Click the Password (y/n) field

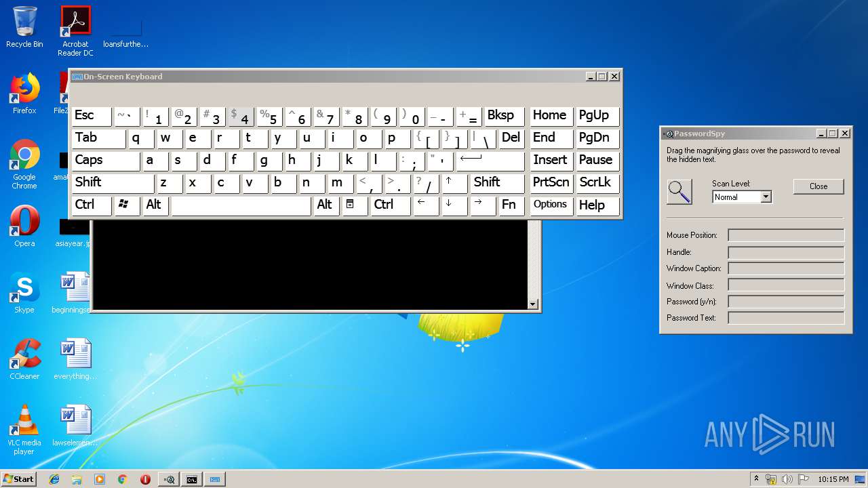tap(786, 302)
